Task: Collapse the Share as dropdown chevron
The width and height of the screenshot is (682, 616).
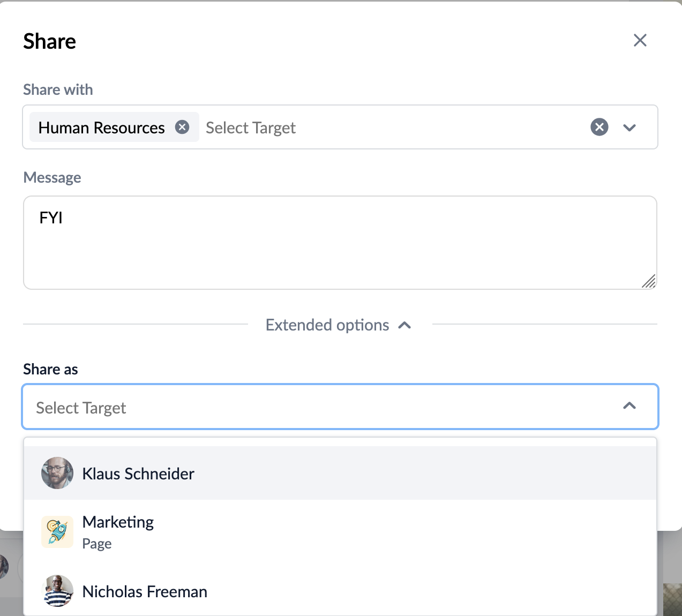Action: [x=629, y=406]
